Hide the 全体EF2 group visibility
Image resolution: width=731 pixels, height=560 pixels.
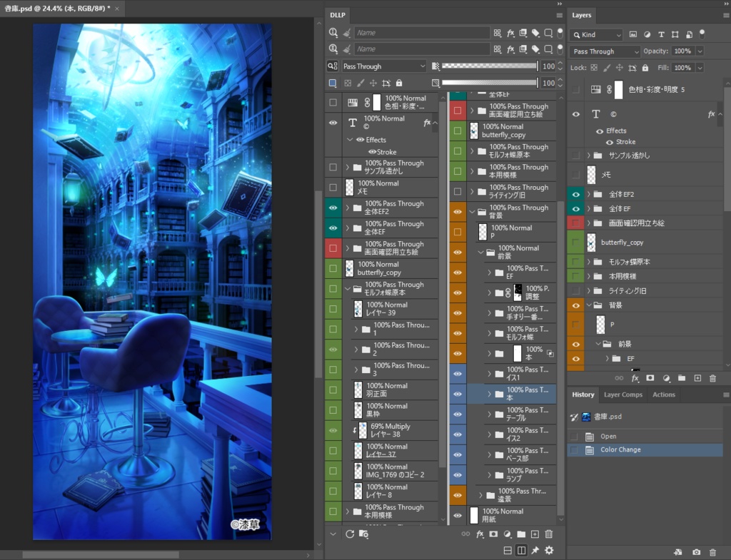576,193
